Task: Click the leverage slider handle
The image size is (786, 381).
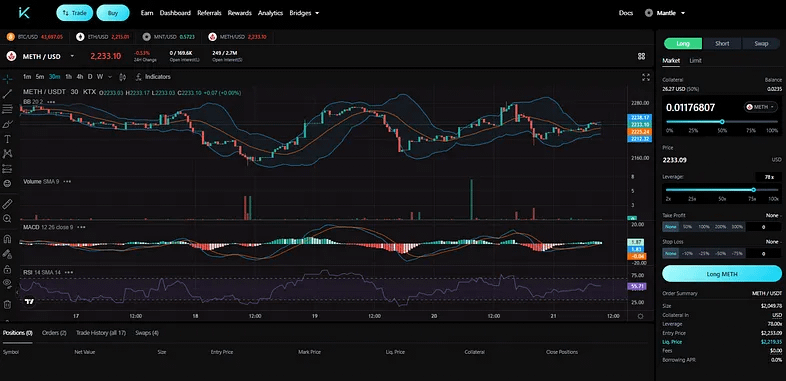Action: coord(753,189)
